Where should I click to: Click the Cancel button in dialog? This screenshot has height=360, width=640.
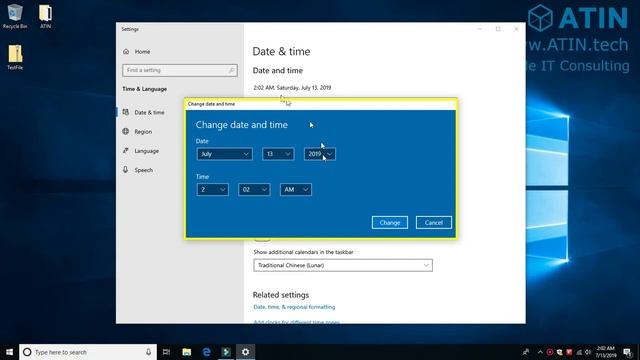tap(433, 222)
